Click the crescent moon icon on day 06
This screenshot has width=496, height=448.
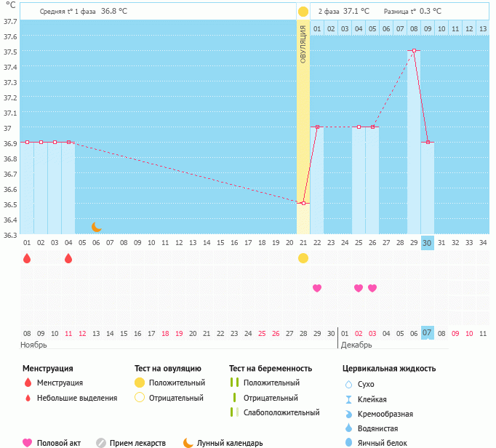tap(96, 227)
